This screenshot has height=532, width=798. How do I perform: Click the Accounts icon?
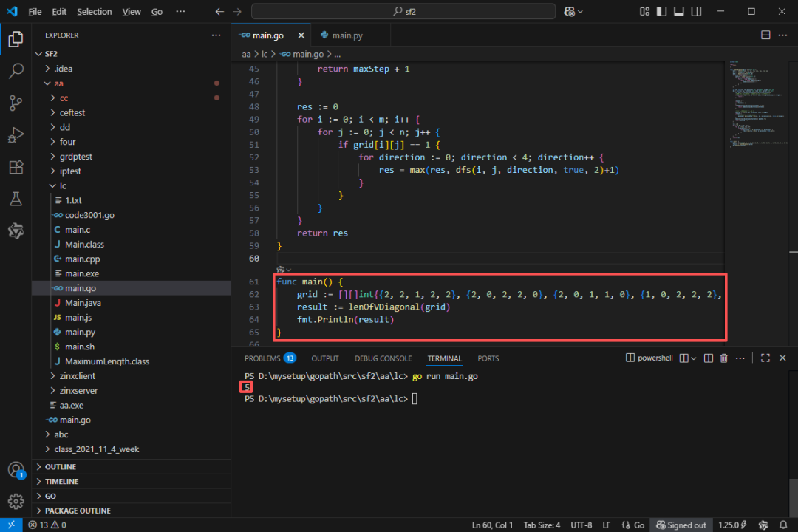[x=16, y=470]
